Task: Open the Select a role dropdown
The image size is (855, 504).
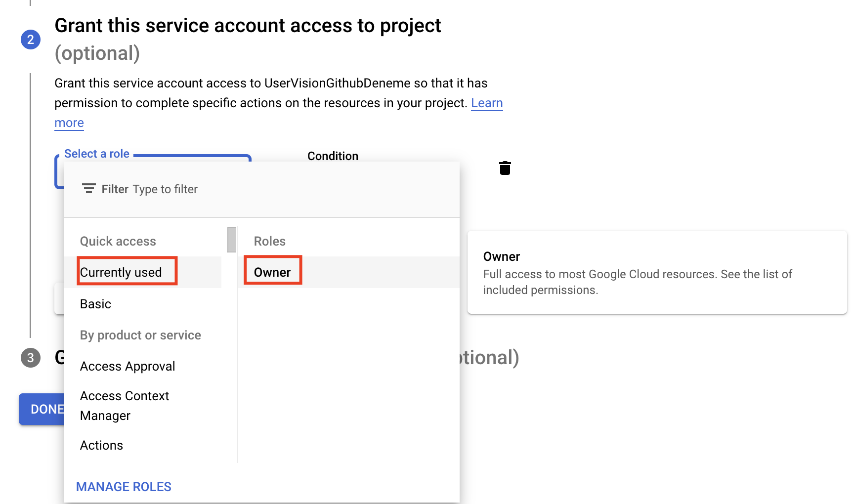Action: point(97,154)
